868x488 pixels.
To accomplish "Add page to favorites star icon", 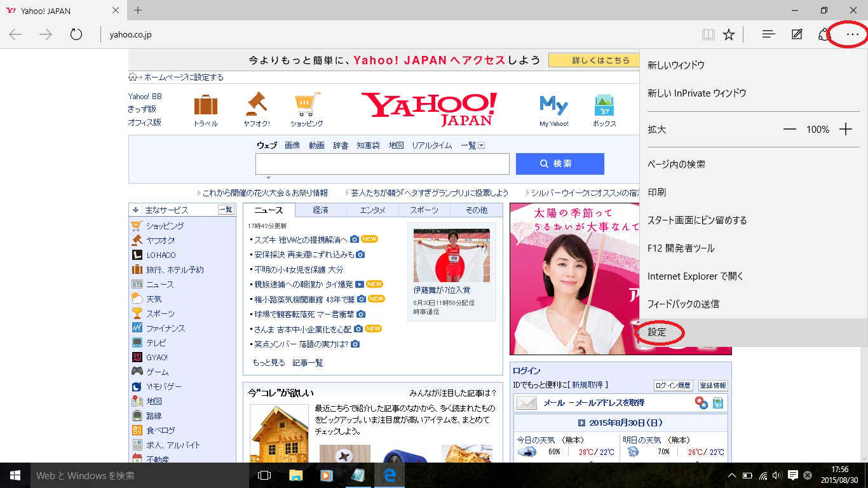I will (x=729, y=34).
